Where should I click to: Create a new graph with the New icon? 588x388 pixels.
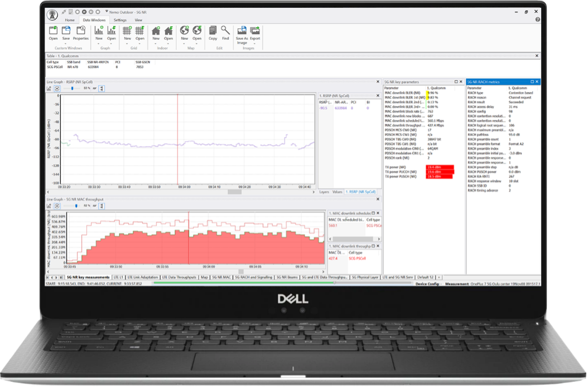tap(99, 31)
